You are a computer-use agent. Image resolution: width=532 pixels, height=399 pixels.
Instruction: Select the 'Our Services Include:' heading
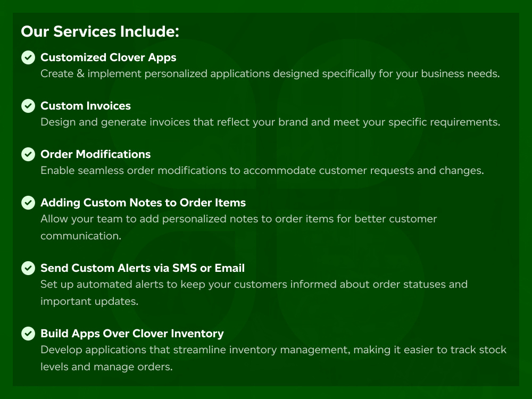100,31
